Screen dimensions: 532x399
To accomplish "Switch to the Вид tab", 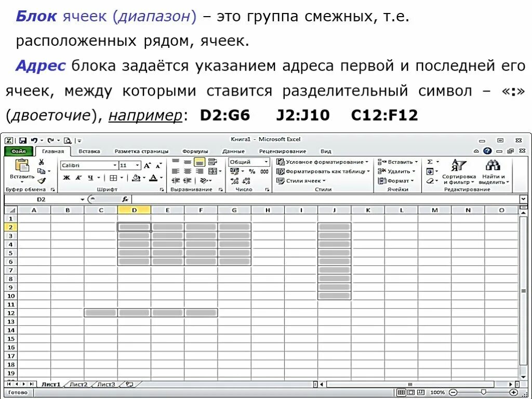I will point(326,151).
